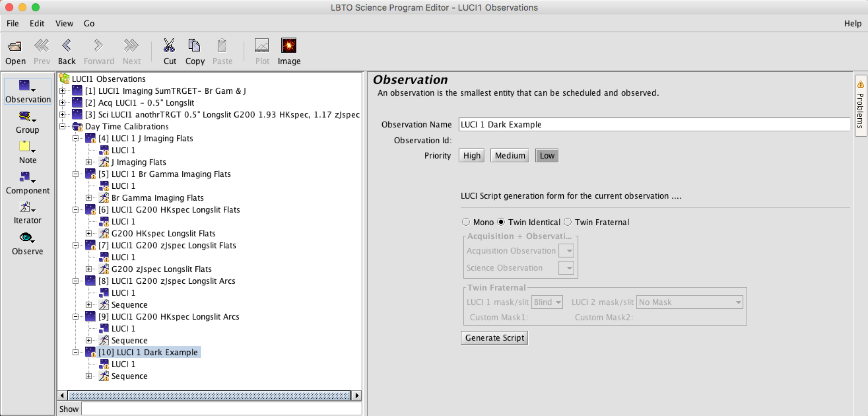Click the Component sidebar tool icon
The height and width of the screenshot is (416, 868).
tap(27, 177)
